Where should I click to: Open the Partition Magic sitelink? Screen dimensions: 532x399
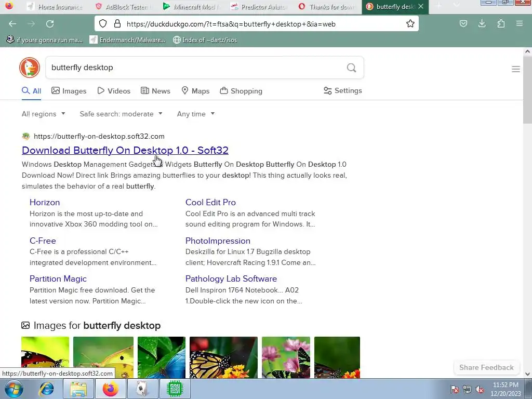tap(58, 278)
